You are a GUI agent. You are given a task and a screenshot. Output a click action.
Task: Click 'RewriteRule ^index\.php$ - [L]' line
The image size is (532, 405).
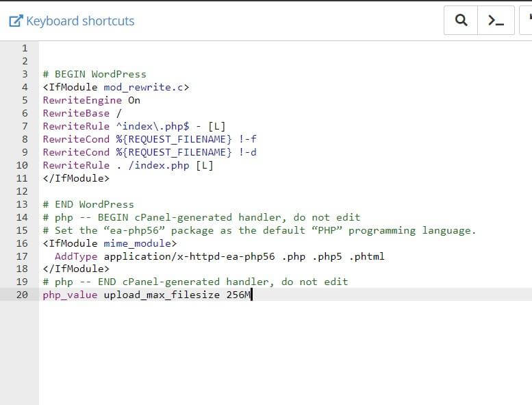coord(134,126)
